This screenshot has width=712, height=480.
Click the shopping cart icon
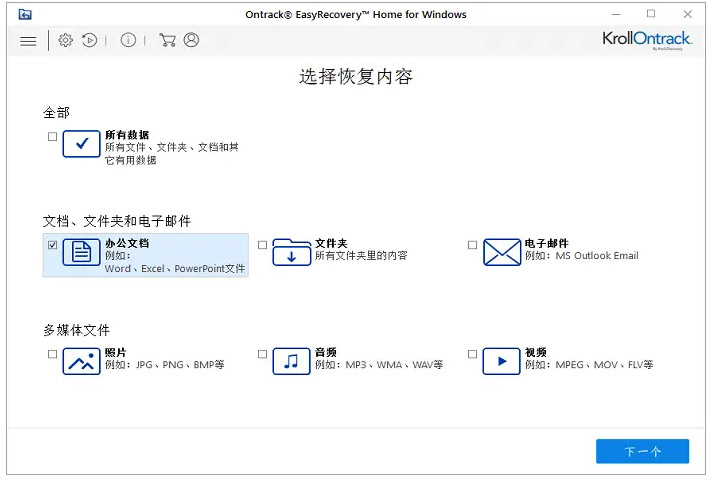pyautogui.click(x=168, y=40)
